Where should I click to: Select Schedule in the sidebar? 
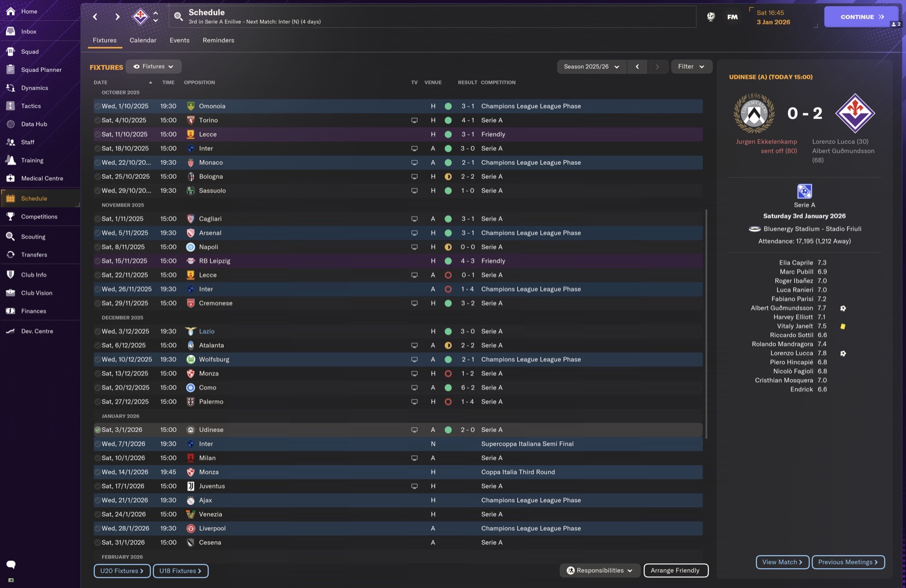[x=40, y=199]
